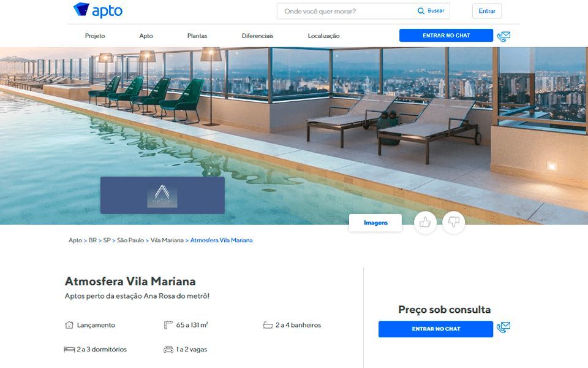The width and height of the screenshot is (588, 368).
Task: Click the bathtub icon for banheiros
Action: click(x=268, y=325)
